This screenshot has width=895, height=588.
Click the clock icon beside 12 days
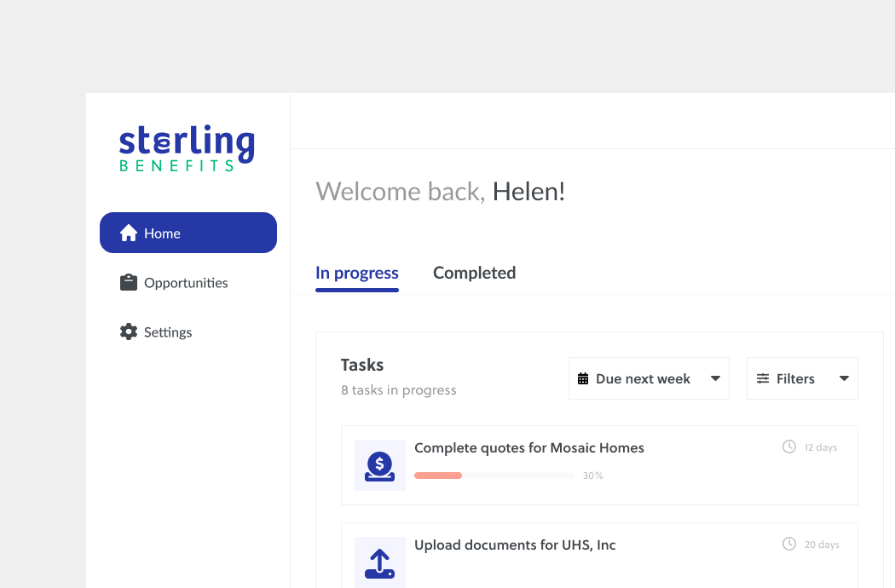click(789, 447)
